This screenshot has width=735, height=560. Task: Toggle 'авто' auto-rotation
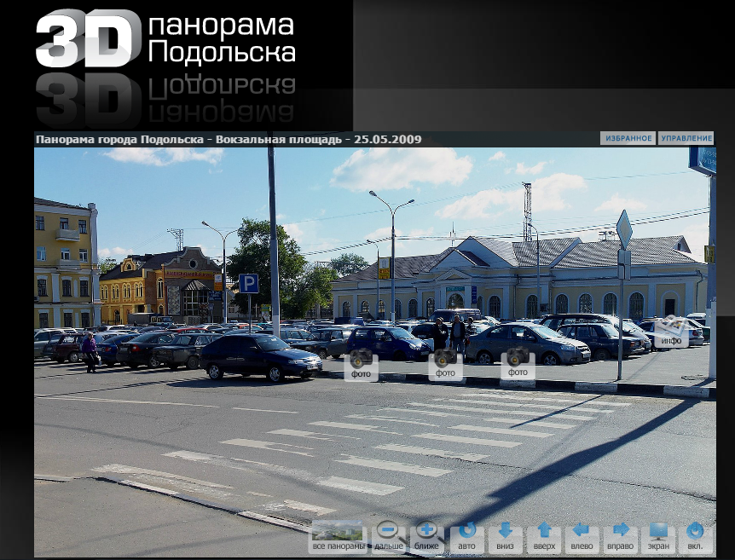click(467, 535)
